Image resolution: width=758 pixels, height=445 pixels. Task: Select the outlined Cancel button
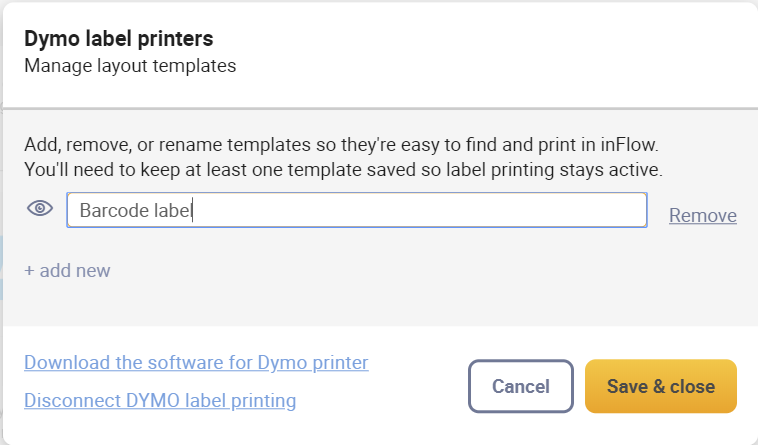(521, 386)
